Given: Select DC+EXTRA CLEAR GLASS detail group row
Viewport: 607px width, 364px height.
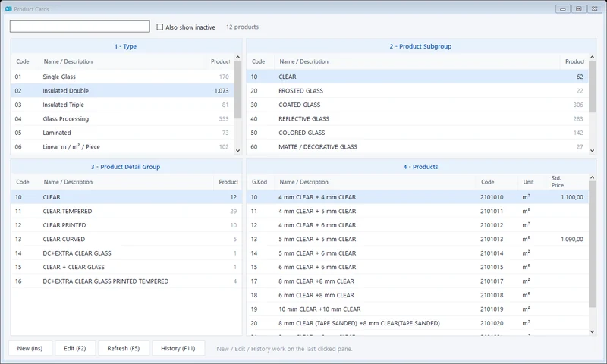Looking at the screenshot, I should click(126, 253).
